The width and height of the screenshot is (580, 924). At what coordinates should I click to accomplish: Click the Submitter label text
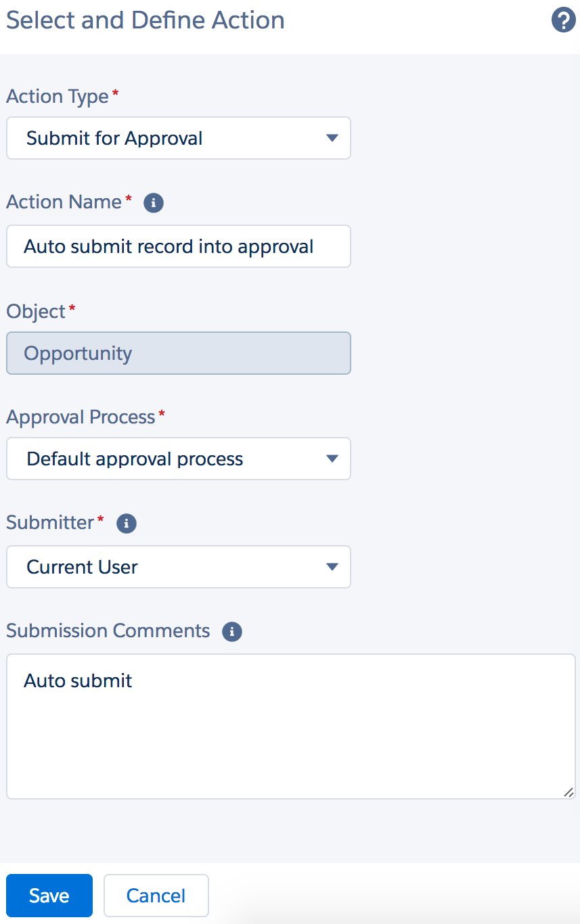(50, 522)
